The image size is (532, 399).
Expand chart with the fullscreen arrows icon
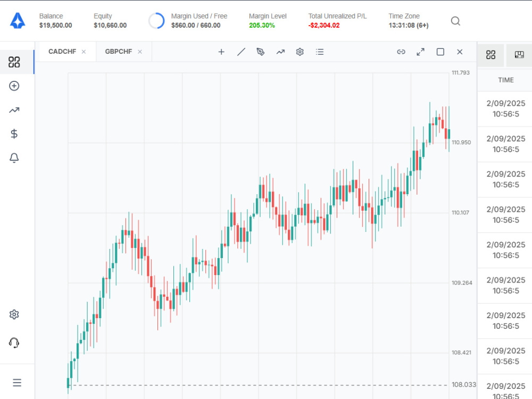click(420, 52)
